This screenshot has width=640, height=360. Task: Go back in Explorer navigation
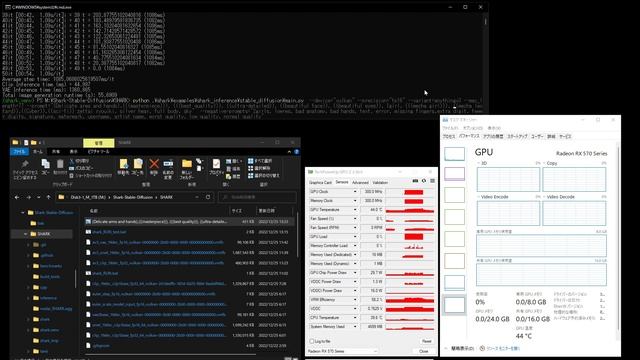[17, 197]
